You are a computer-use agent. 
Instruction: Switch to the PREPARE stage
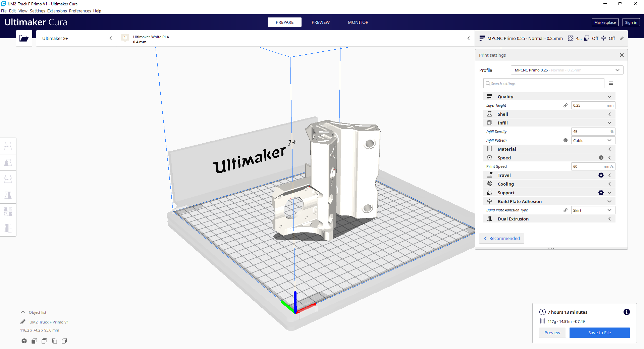[284, 22]
